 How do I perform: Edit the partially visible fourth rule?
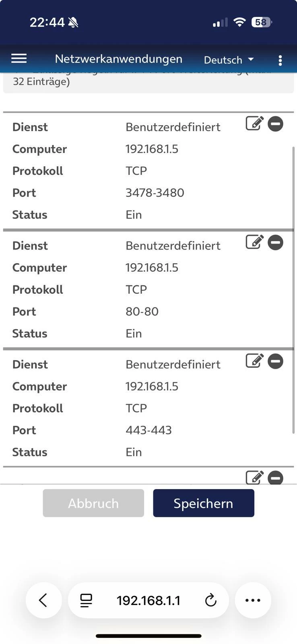pyautogui.click(x=254, y=477)
